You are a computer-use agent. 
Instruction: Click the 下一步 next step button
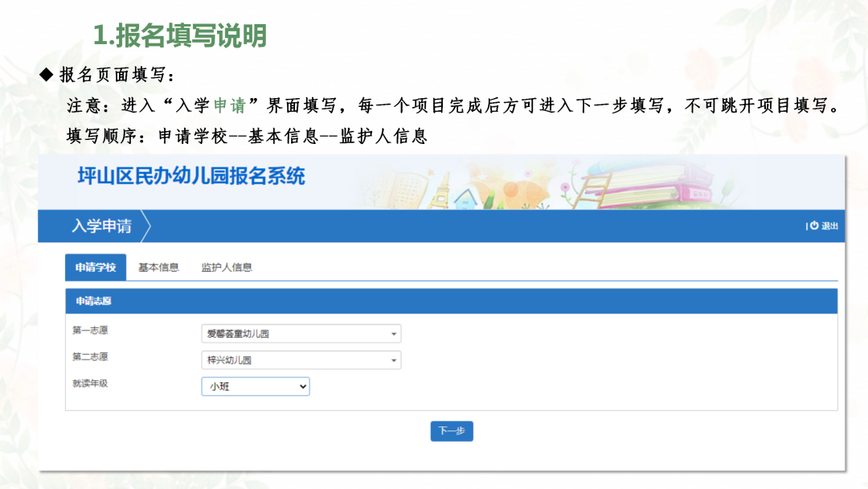point(452,431)
